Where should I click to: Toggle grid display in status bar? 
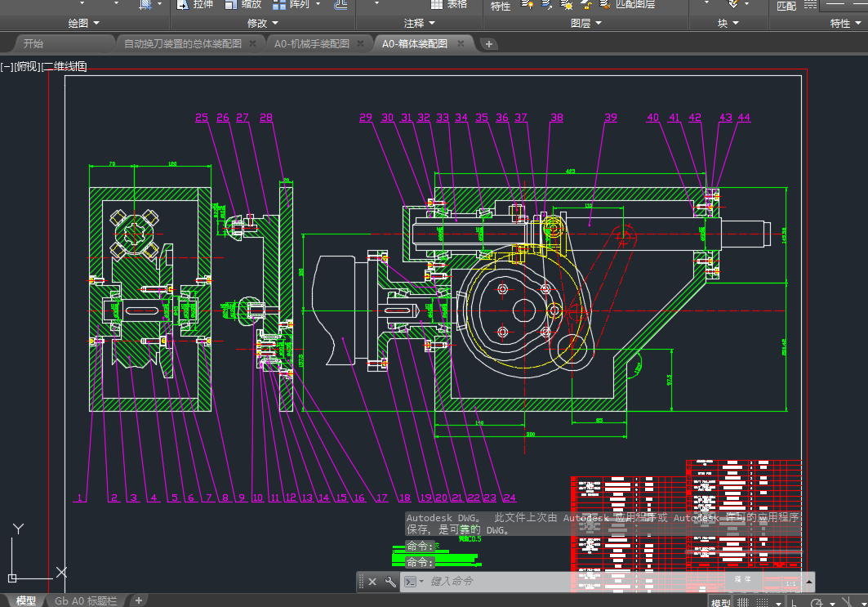point(743,603)
